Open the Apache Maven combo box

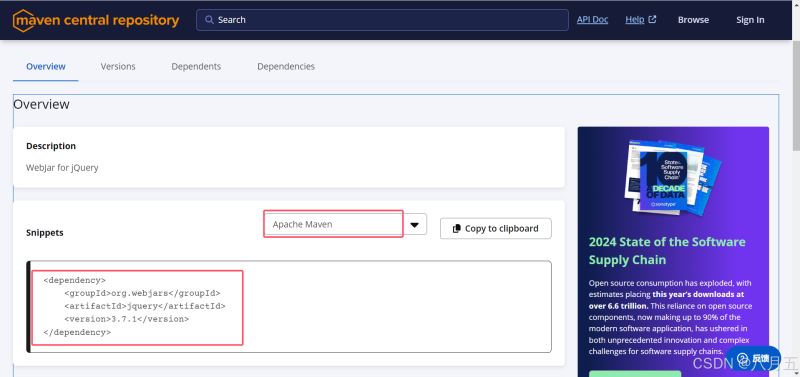click(x=334, y=224)
